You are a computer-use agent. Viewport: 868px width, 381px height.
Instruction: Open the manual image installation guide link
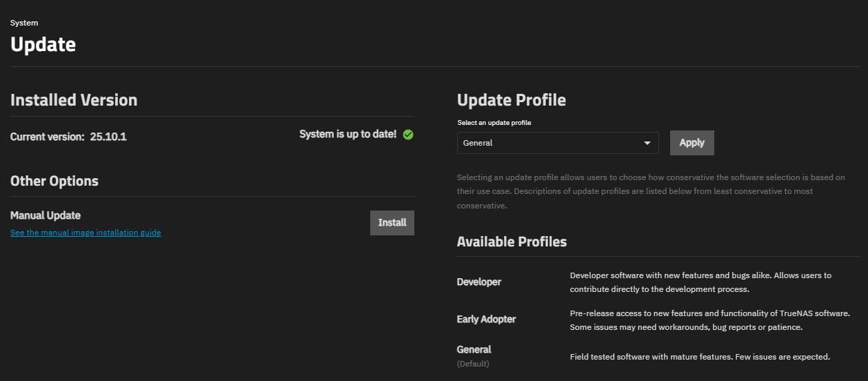pyautogui.click(x=85, y=233)
